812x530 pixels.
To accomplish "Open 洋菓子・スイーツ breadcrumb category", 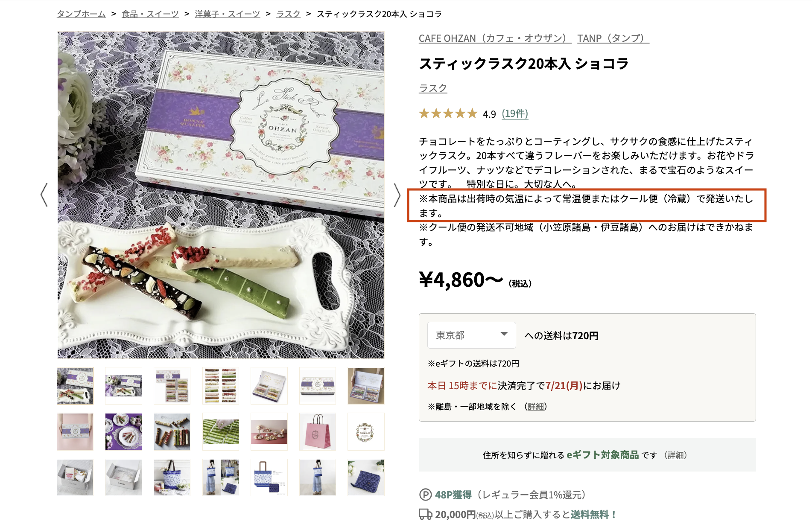I will coord(227,14).
